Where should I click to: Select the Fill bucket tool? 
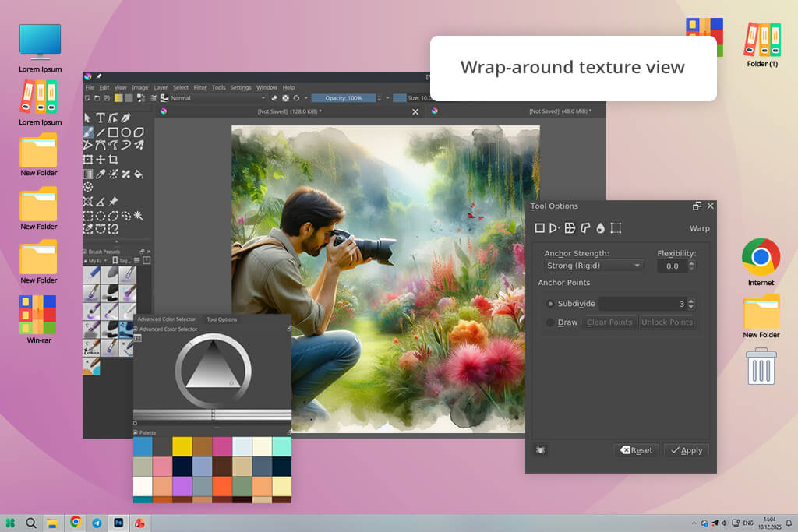[x=138, y=174]
